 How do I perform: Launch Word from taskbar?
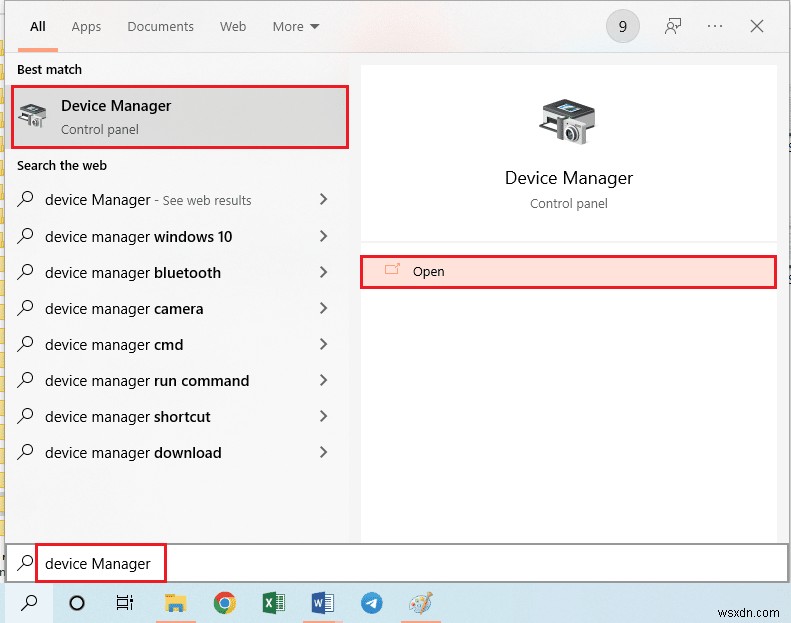322,602
